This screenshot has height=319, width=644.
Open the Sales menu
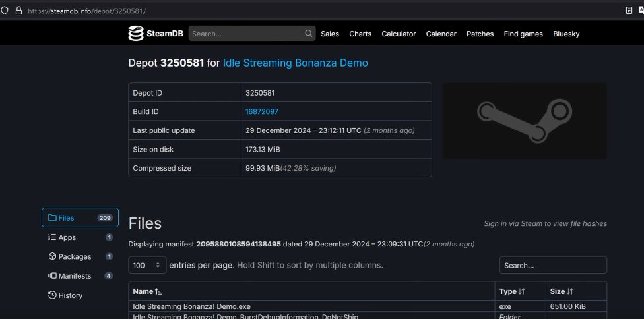pos(330,34)
